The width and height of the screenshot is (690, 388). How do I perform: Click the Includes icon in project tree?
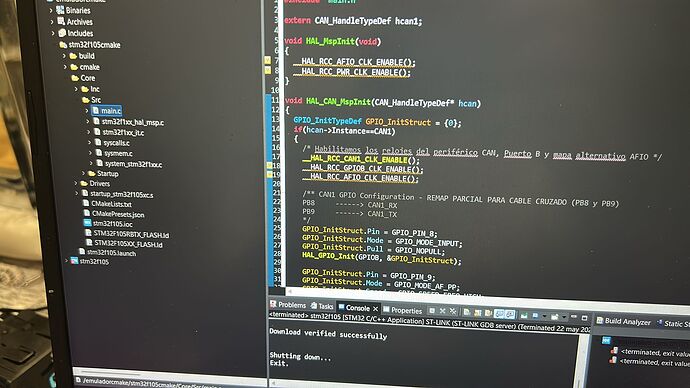click(x=62, y=33)
